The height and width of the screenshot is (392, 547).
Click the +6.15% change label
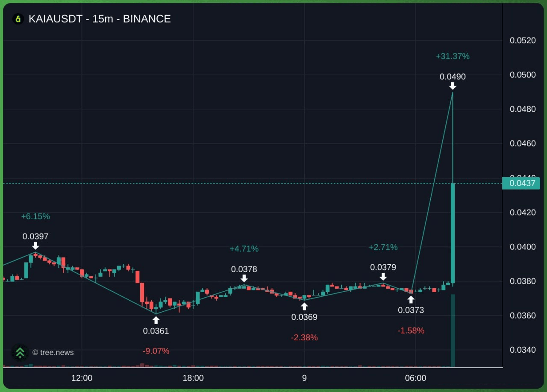click(35, 216)
